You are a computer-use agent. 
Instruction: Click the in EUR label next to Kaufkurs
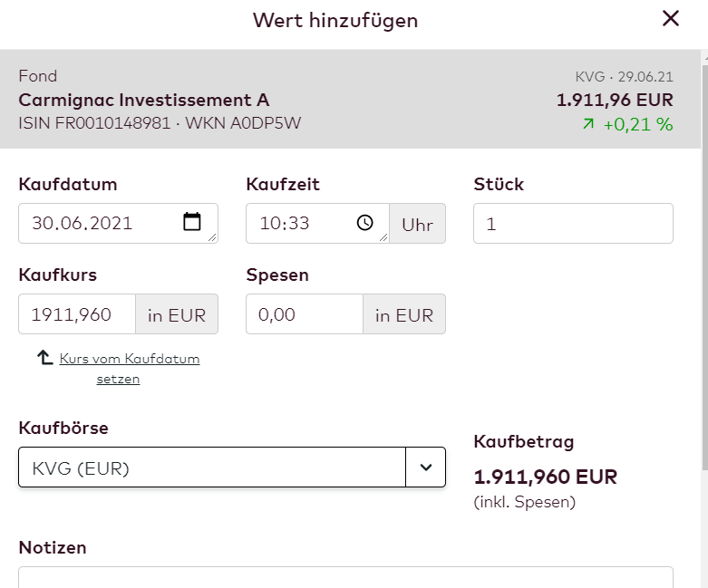(177, 314)
